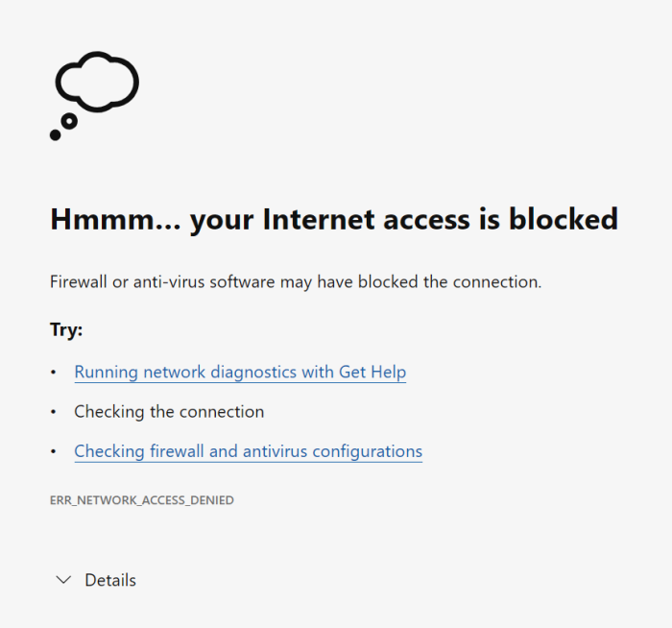Select the 'Checking the connection' list item
This screenshot has width=672, height=628.
click(169, 411)
